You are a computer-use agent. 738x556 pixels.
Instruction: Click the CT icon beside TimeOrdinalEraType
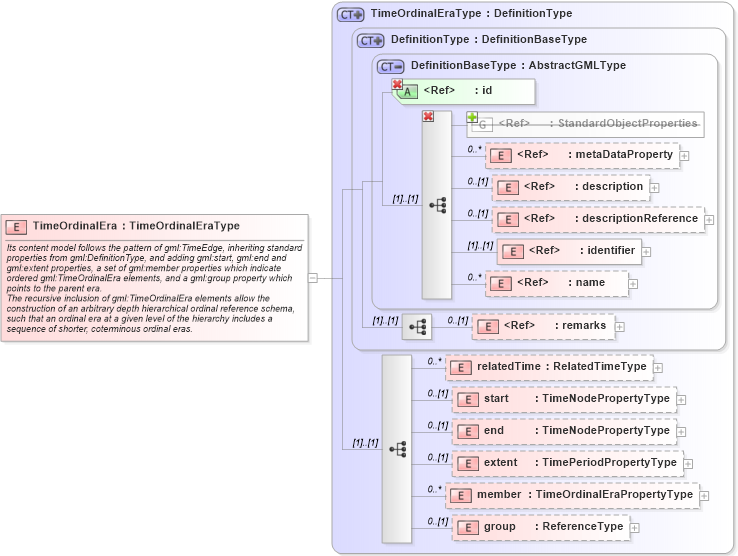point(351,15)
